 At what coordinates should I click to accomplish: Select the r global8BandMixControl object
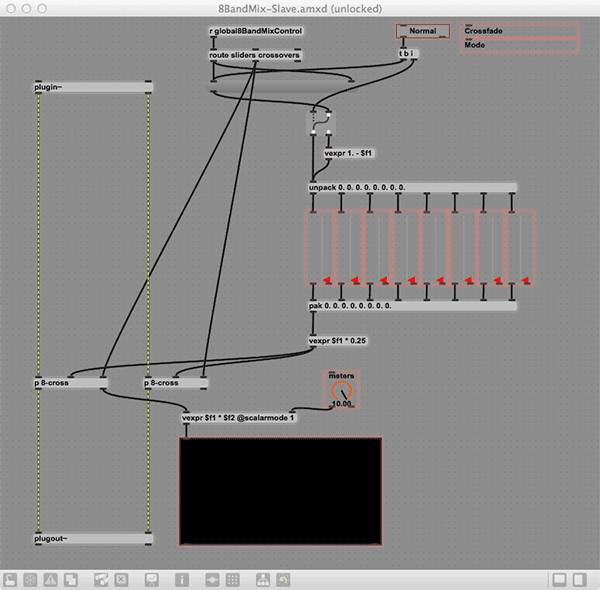256,31
